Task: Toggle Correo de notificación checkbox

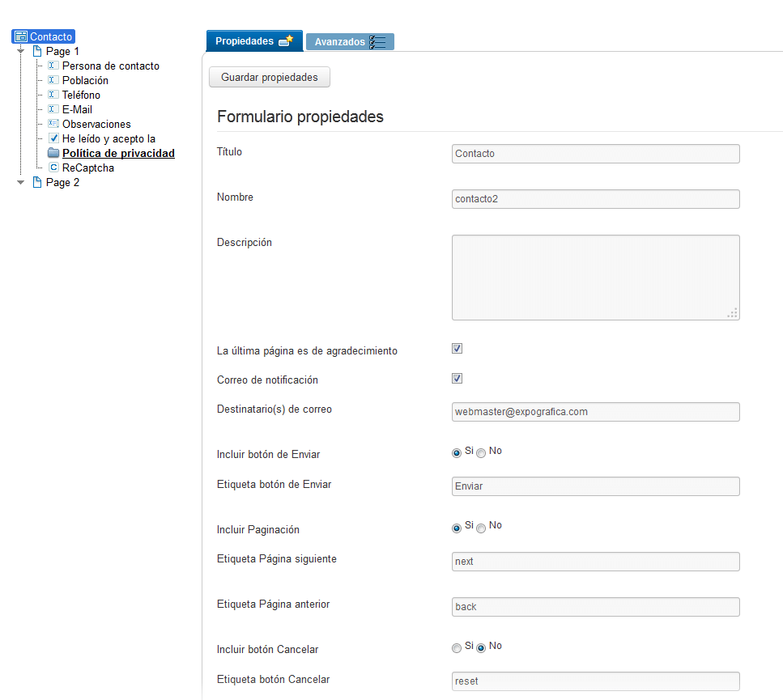Action: (x=457, y=379)
